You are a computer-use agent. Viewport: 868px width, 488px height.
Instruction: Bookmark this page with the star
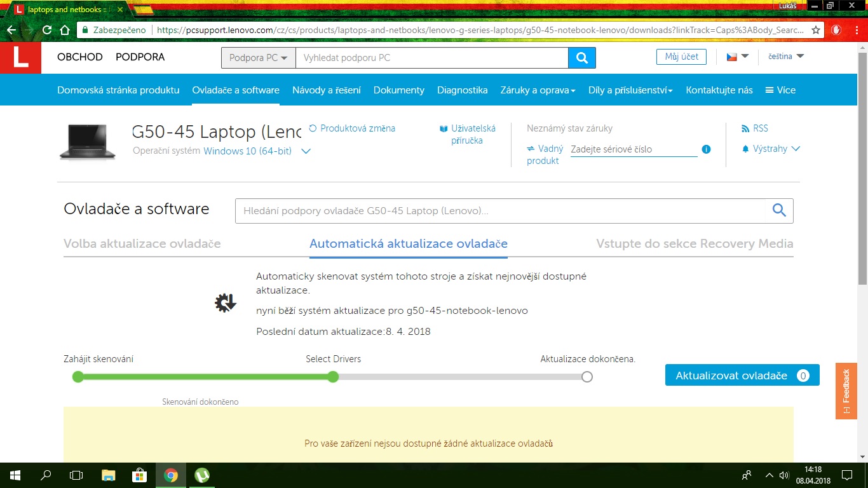[x=816, y=30]
